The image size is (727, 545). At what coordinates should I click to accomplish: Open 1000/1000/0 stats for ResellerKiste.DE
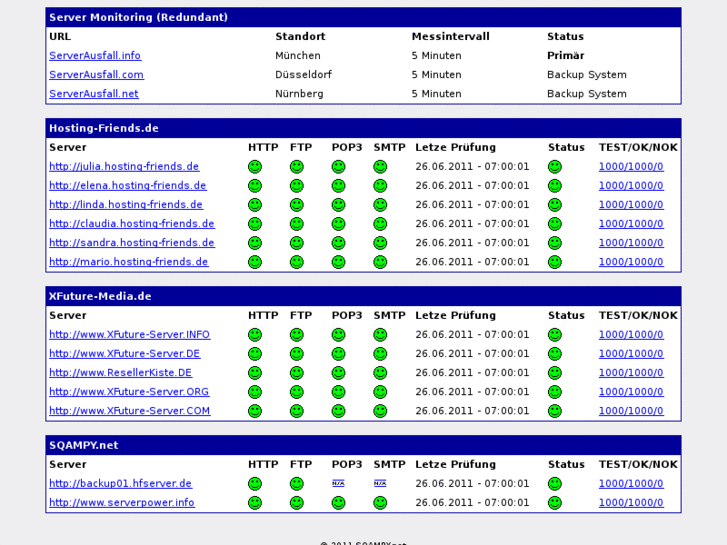click(x=631, y=372)
